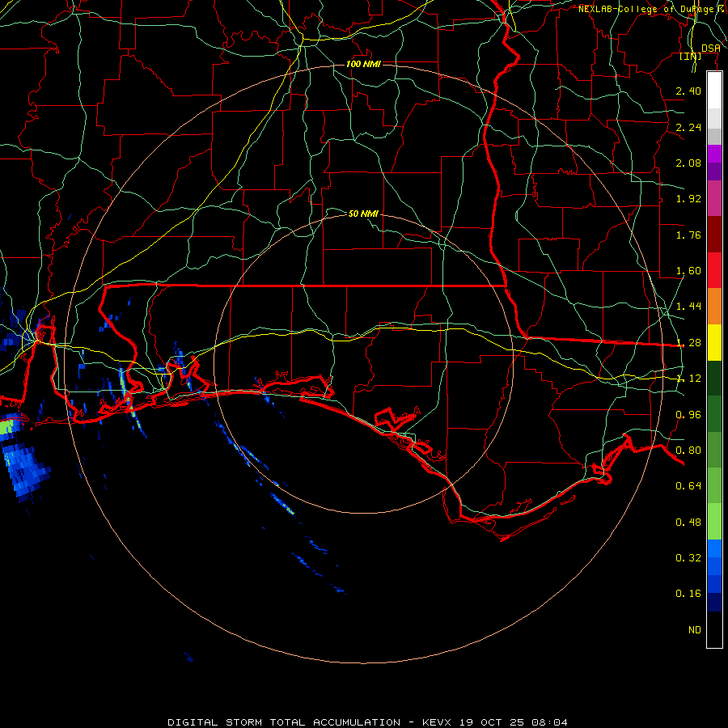The image size is (728, 728).
Task: Pick the pink legend swatch near 1.92
Action: (714, 198)
